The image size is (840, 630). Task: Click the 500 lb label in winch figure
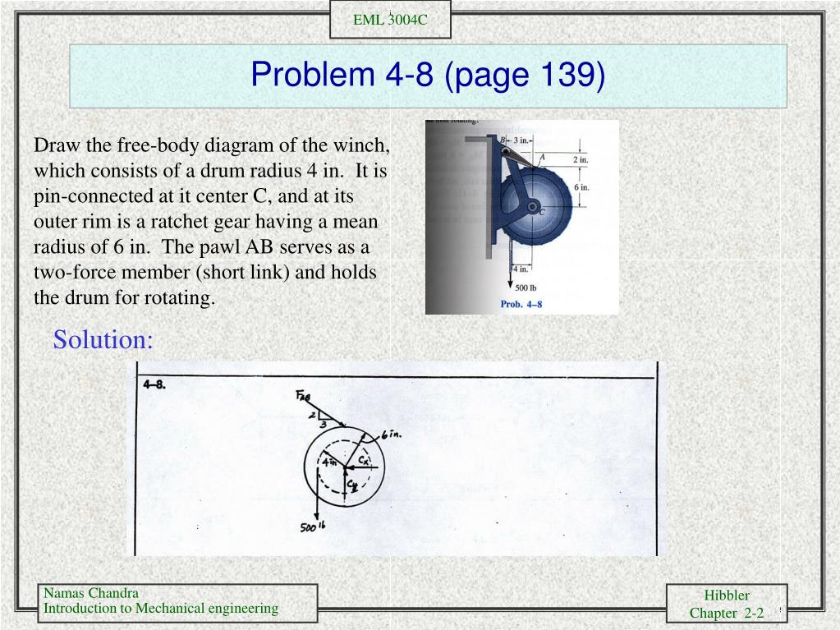click(x=526, y=288)
